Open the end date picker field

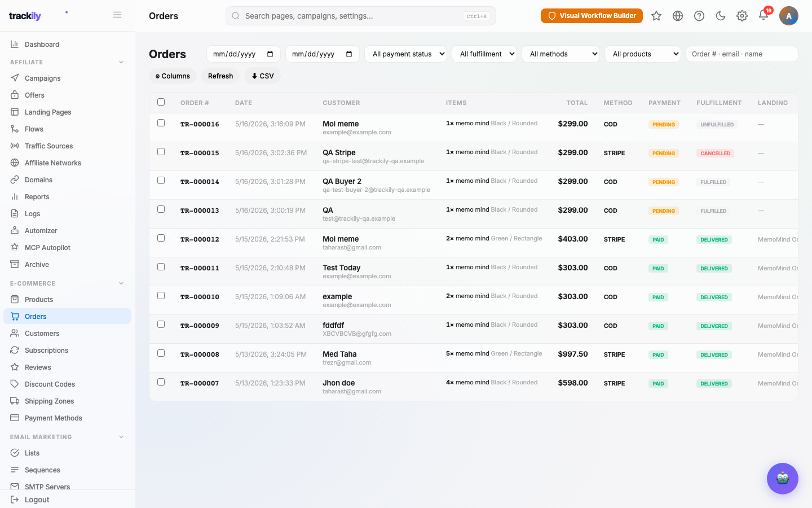(323, 54)
